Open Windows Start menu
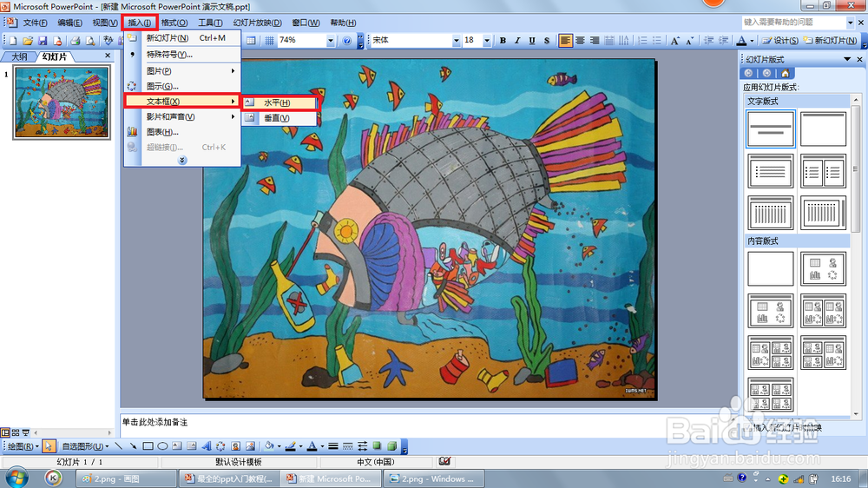Image resolution: width=868 pixels, height=488 pixels. tap(16, 478)
